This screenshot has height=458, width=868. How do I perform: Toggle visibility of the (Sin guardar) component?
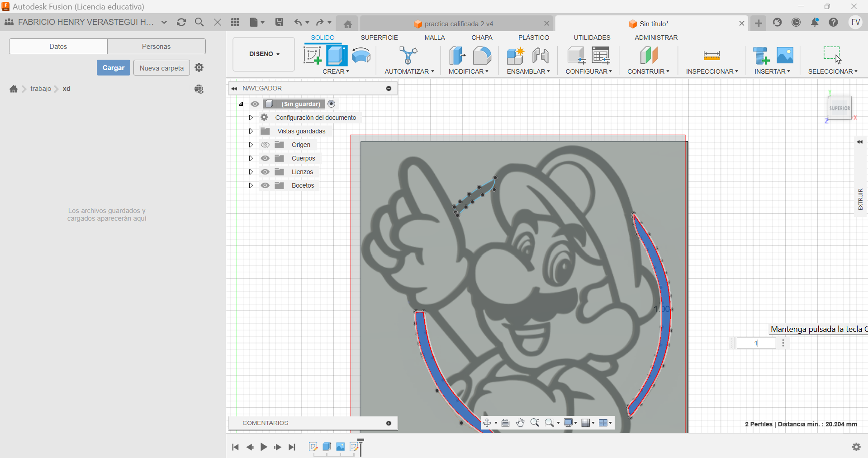(255, 104)
